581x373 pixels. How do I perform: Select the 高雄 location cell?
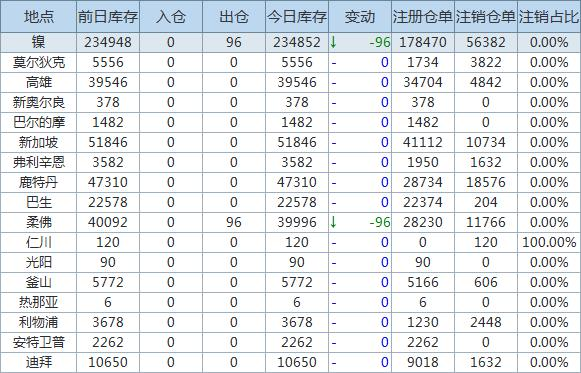39,82
